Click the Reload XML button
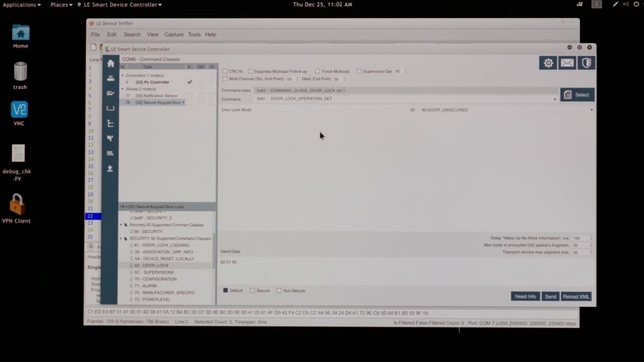This screenshot has height=362, width=644. point(576,296)
